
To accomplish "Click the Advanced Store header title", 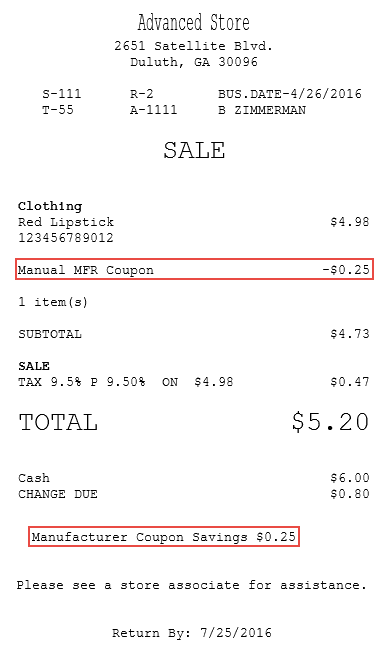I will 194,23.
